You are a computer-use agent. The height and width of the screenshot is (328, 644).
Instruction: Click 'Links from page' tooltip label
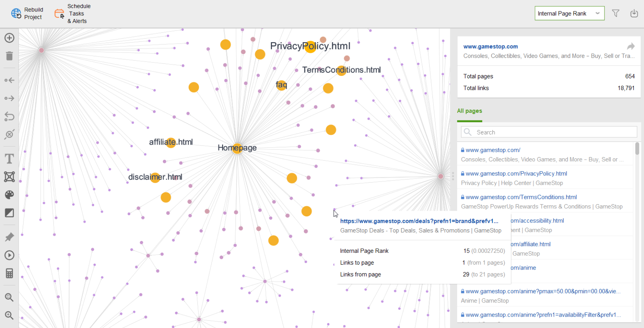tap(360, 274)
